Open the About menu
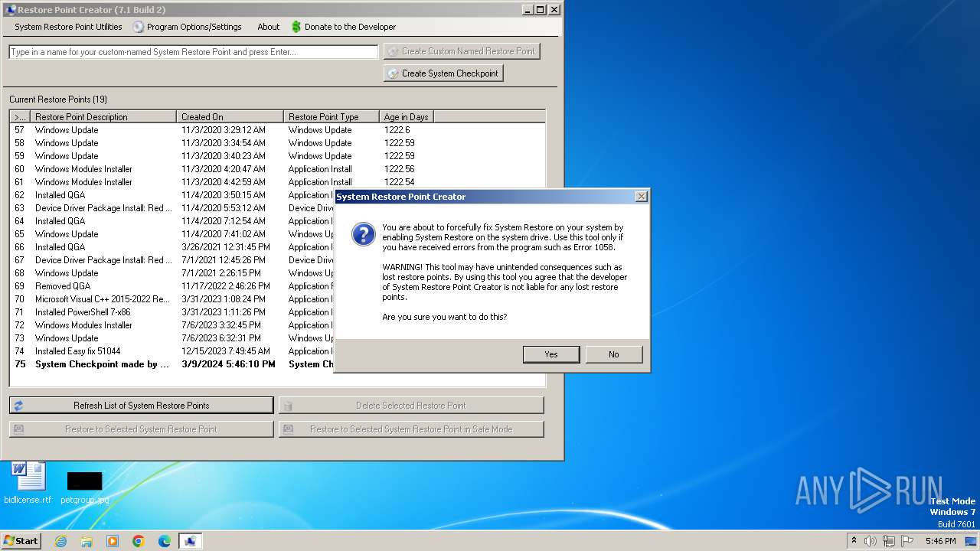The height and width of the screenshot is (551, 980). pos(269,27)
